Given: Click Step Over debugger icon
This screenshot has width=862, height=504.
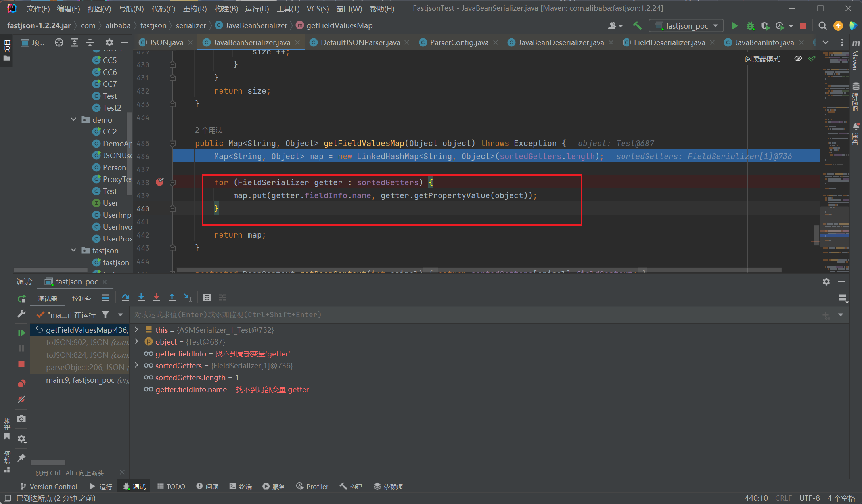Looking at the screenshot, I should tap(126, 297).
